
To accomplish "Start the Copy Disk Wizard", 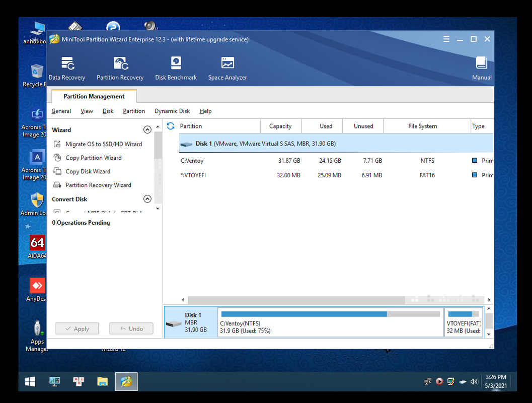I will click(x=83, y=171).
